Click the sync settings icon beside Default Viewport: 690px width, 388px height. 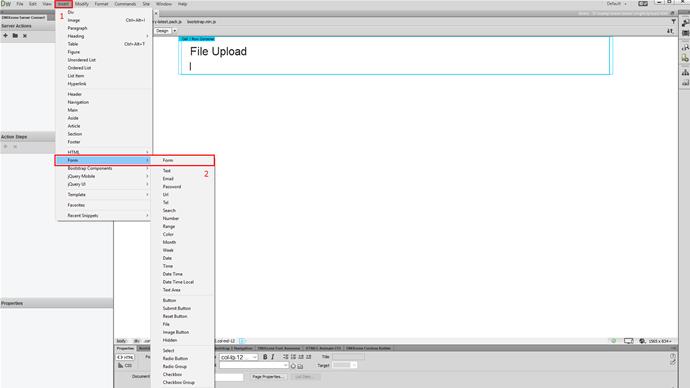click(x=643, y=4)
